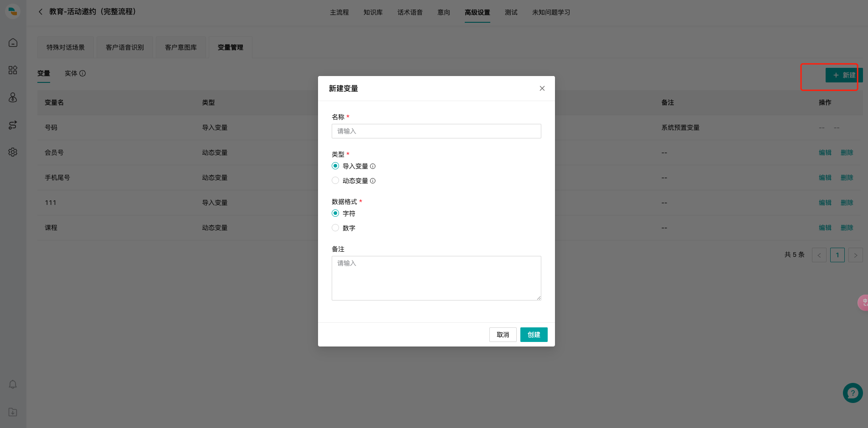Focus the 备注 textarea
Viewport: 868px width, 428px height.
coord(437,278)
